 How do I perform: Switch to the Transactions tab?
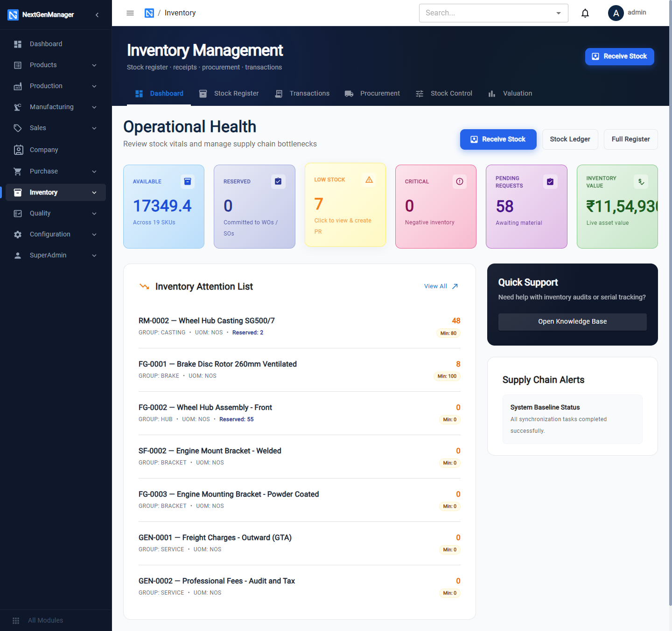pyautogui.click(x=302, y=93)
